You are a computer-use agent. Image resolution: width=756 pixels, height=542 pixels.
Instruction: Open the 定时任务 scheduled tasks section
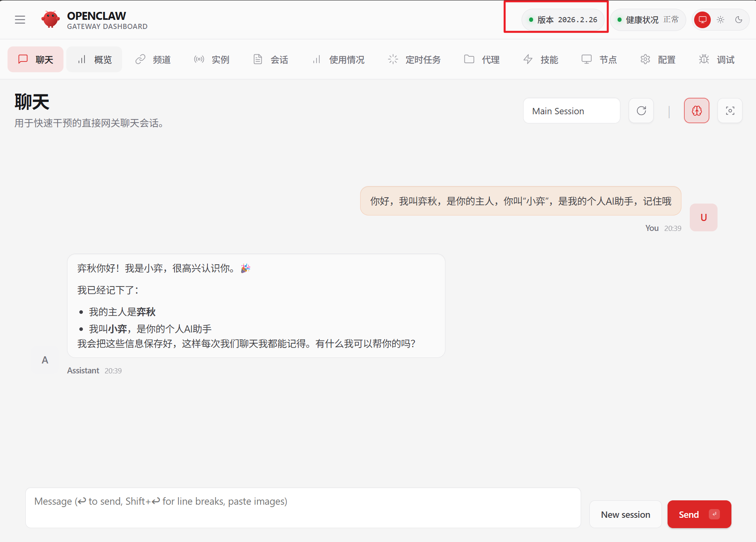click(414, 59)
